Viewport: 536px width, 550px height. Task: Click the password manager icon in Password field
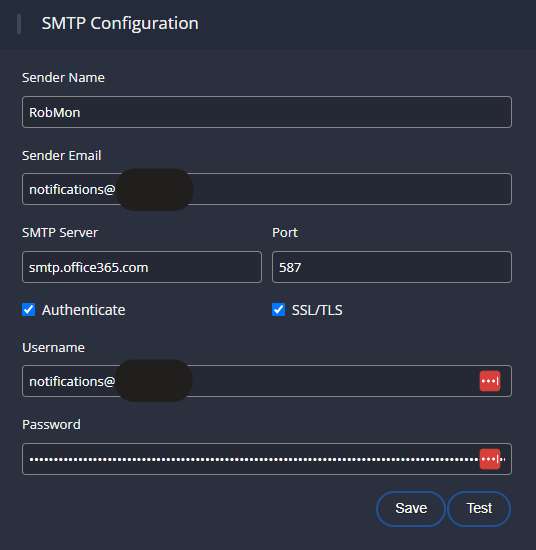490,459
